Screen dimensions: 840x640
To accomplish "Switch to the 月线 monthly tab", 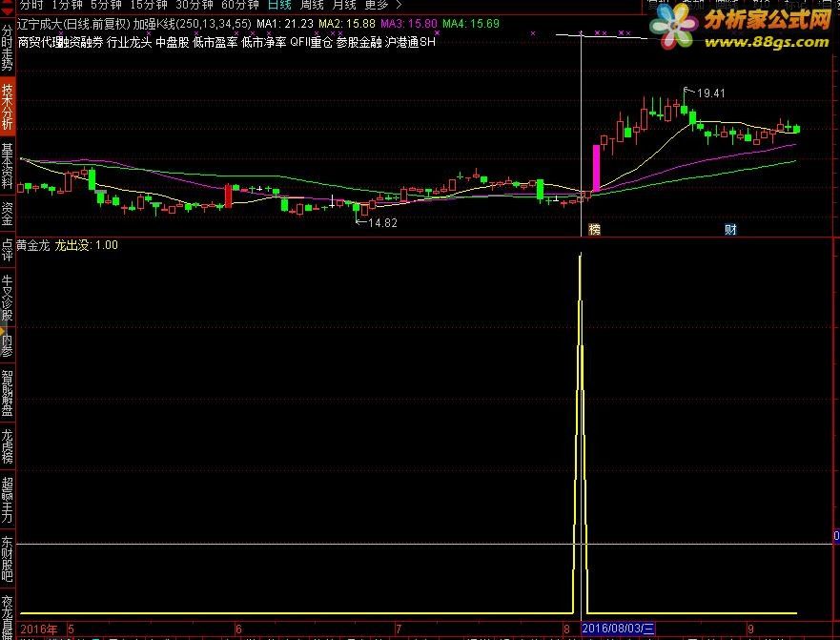I will click(x=344, y=6).
